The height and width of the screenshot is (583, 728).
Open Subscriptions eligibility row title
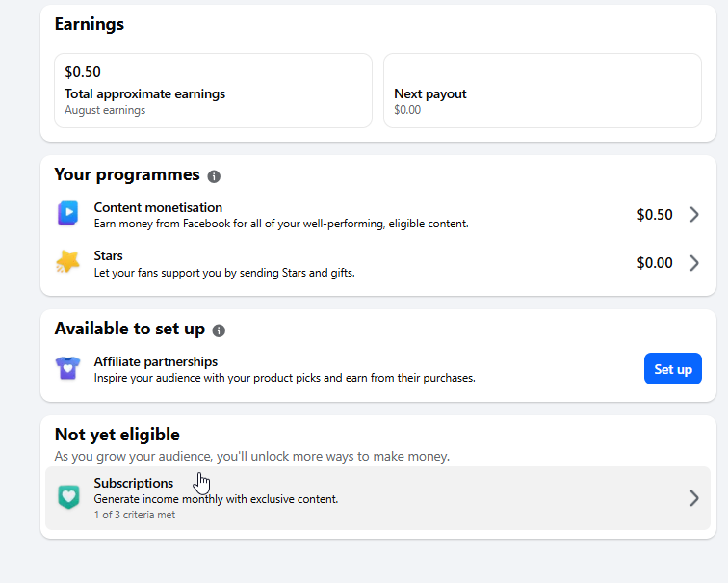pyautogui.click(x=134, y=483)
